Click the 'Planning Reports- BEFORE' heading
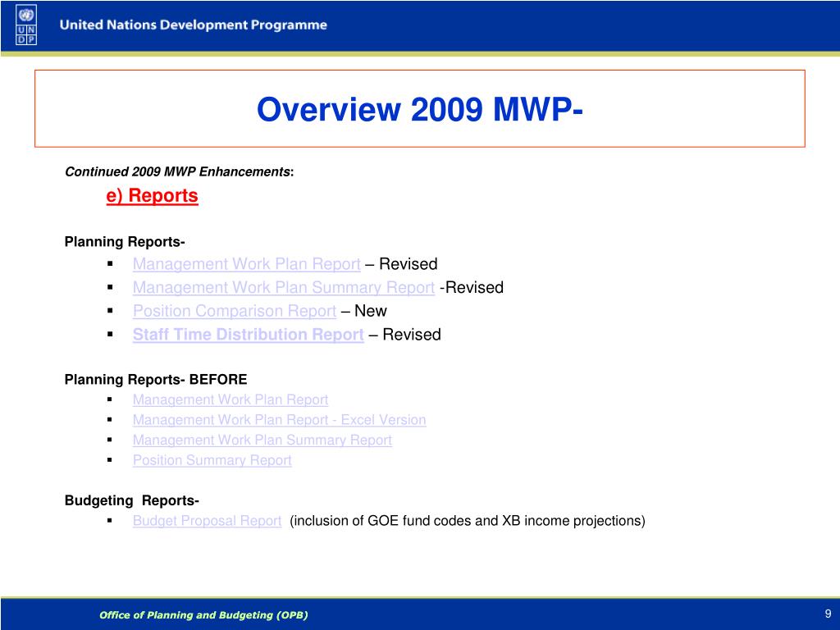 (156, 380)
